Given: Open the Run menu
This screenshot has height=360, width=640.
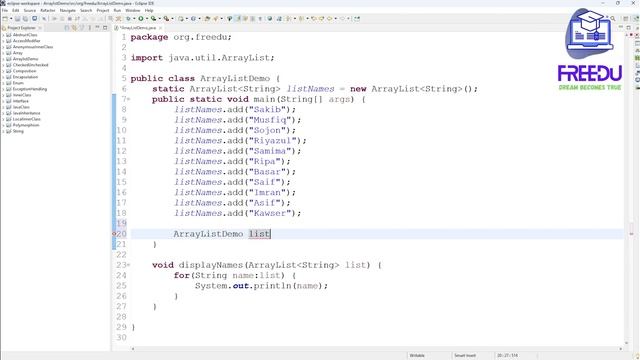Looking at the screenshot, I should coord(117,10).
